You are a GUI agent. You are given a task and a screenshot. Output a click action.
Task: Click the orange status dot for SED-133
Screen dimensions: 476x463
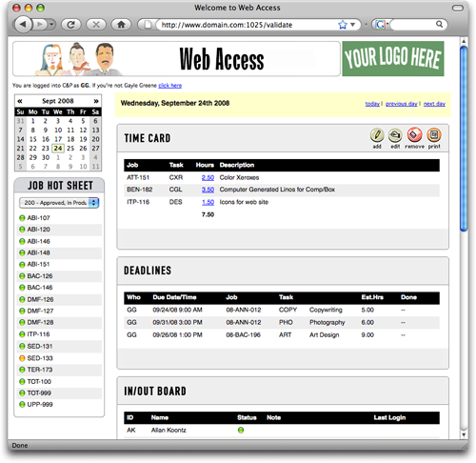[x=22, y=358]
